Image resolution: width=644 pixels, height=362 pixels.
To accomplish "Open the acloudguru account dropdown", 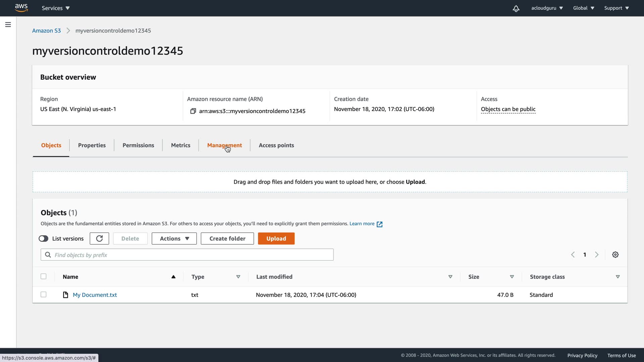I will [x=547, y=8].
